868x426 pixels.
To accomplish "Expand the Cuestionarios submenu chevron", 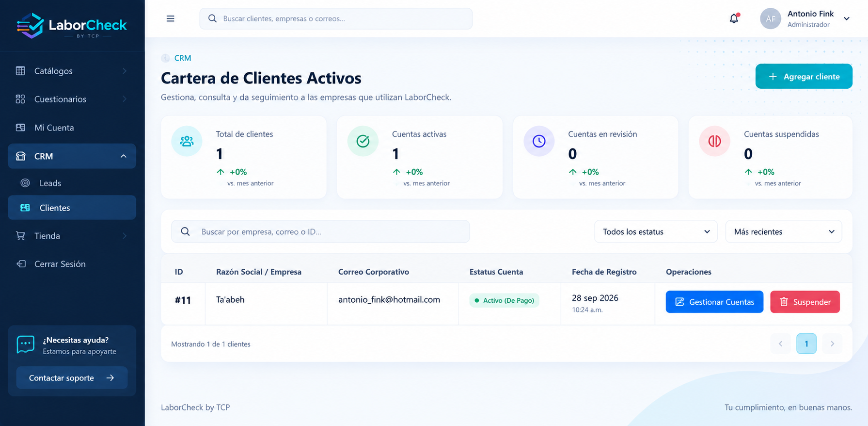I will click(x=125, y=99).
